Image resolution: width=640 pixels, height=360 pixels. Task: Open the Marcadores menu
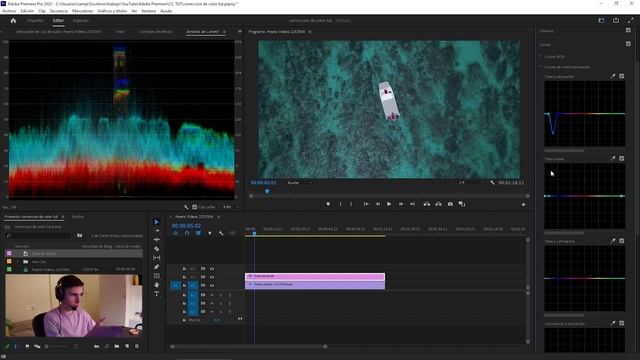(82, 11)
